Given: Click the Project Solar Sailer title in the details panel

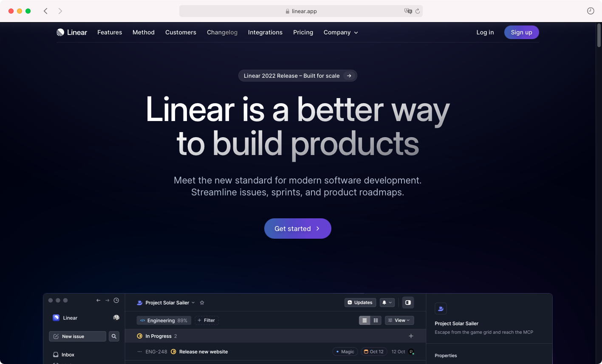Looking at the screenshot, I should [x=456, y=324].
